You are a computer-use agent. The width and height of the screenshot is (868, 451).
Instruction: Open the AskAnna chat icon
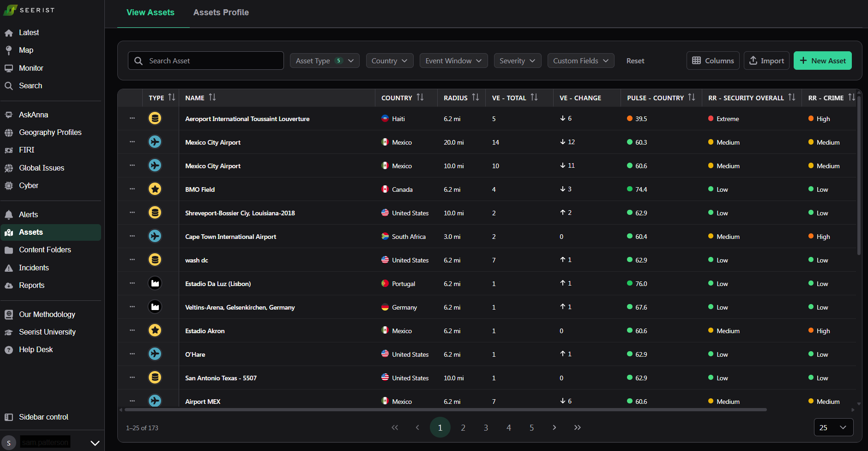tap(9, 115)
